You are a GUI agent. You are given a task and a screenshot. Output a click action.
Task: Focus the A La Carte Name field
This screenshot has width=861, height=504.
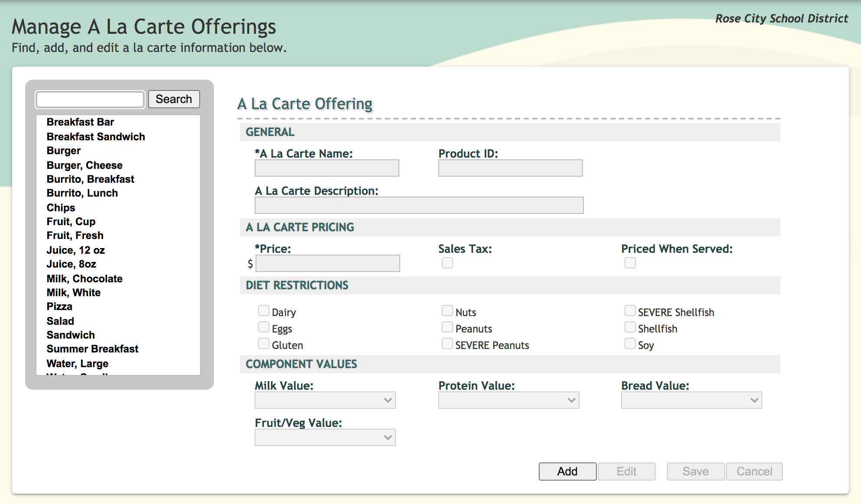pos(327,168)
